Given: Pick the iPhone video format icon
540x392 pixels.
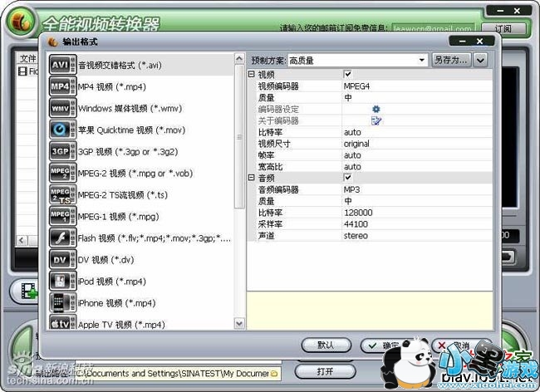Looking at the screenshot, I should point(62,303).
